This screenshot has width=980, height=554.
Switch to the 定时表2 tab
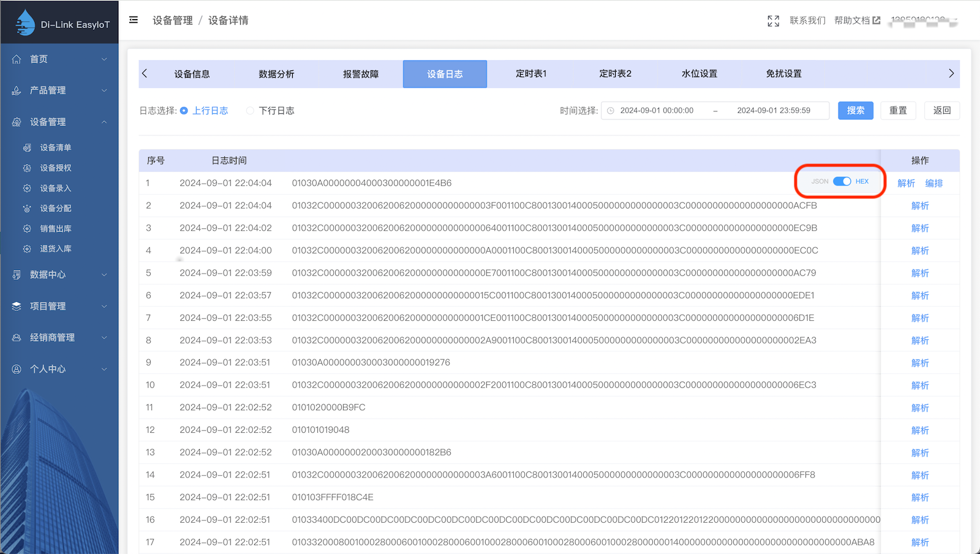coord(615,73)
